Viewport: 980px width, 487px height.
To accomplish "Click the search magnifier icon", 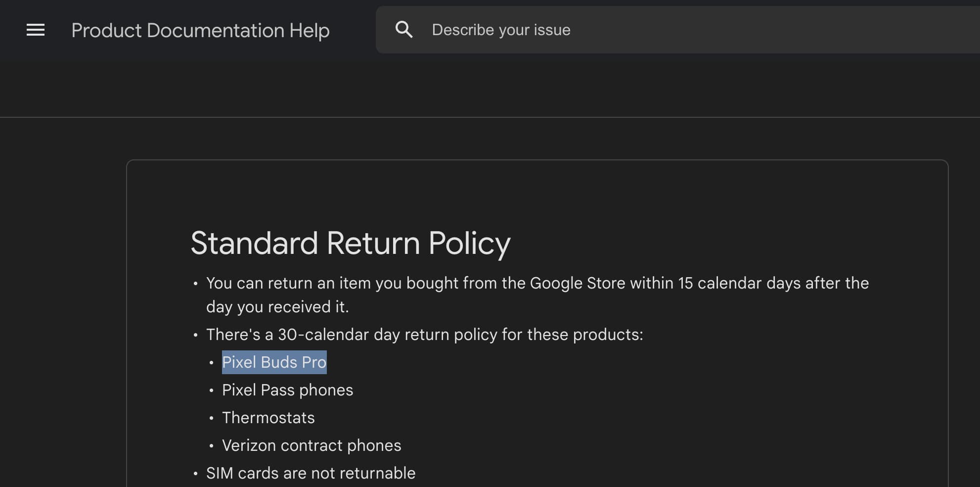I will coord(404,30).
